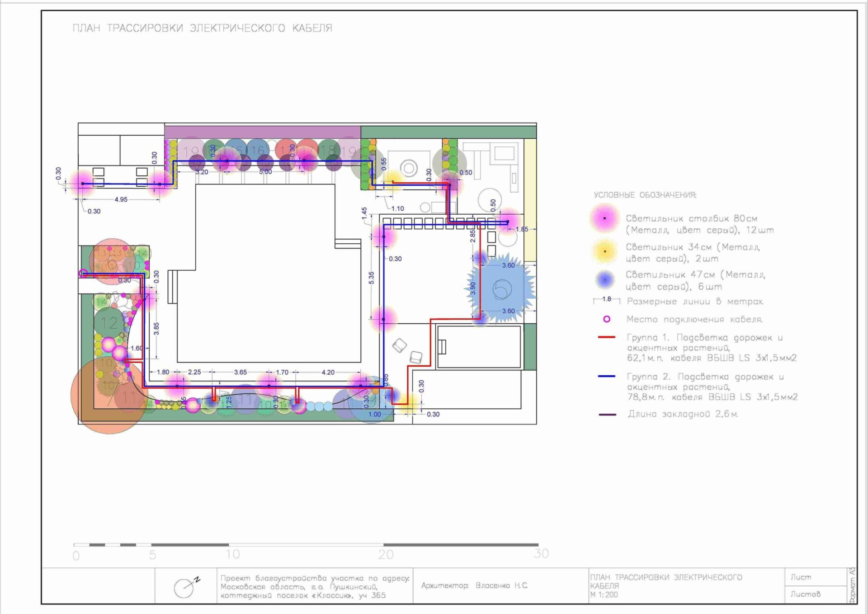The height and width of the screenshot is (614, 868).
Task: Click the 4.95 dimension label
Action: coord(121,199)
